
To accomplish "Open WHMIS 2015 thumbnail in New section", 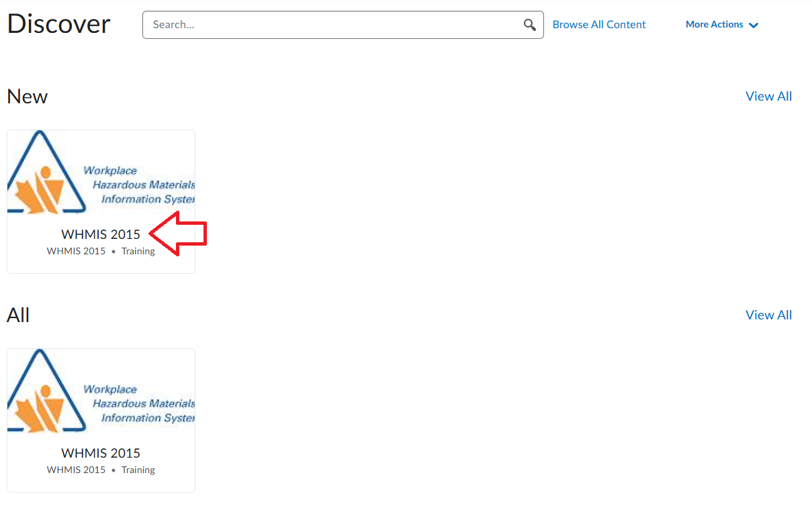I will tap(101, 172).
